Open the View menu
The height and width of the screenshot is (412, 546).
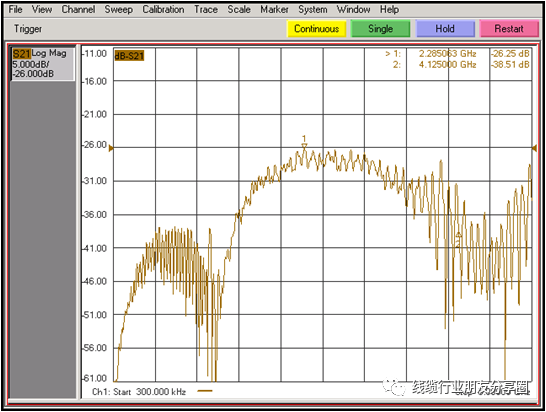click(42, 9)
